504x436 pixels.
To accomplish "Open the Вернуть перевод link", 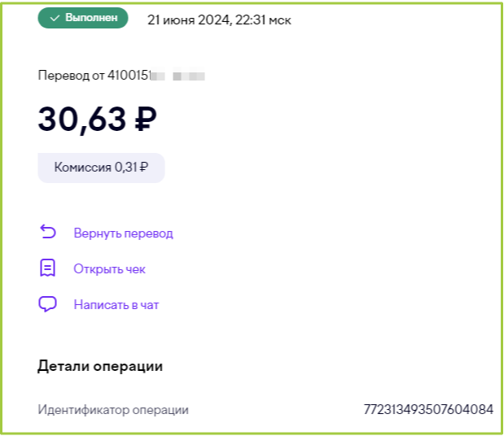I will 124,233.
